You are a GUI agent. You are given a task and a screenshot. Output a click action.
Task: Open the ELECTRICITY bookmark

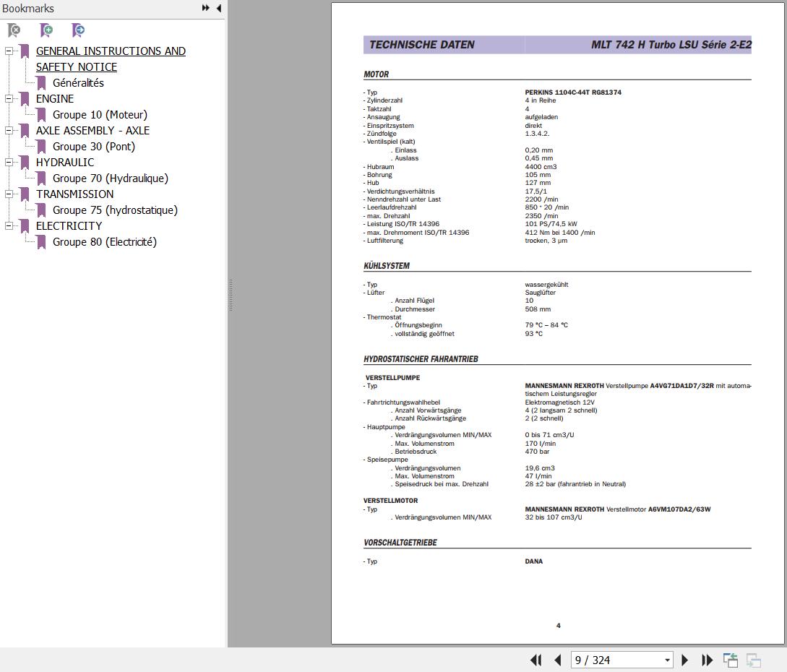tap(69, 226)
